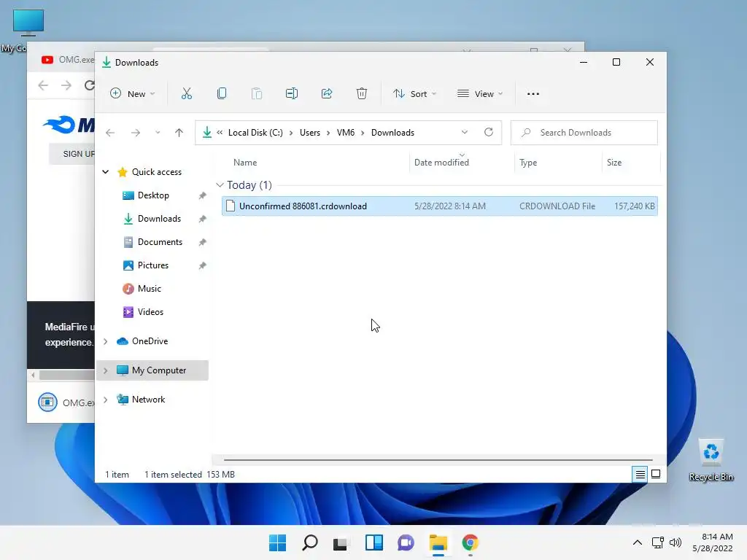Expand the Network tree node
Screen dimensions: 747x560
106,400
